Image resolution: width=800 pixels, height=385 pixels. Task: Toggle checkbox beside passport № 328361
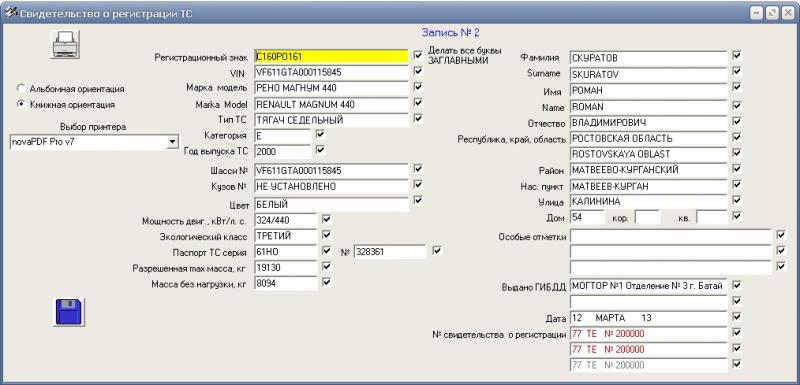(x=437, y=250)
